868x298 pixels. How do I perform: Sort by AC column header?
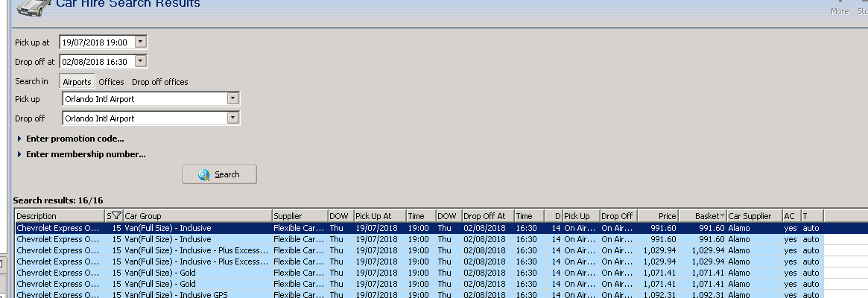791,216
